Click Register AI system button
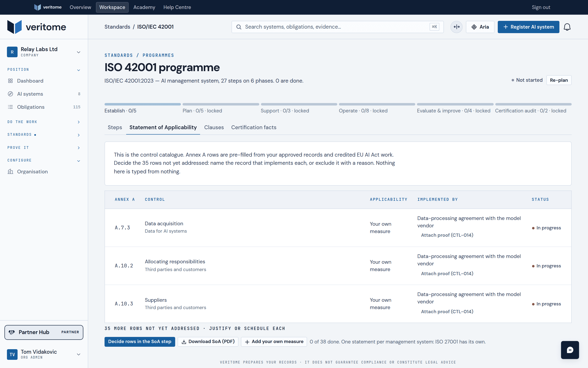 pos(528,27)
